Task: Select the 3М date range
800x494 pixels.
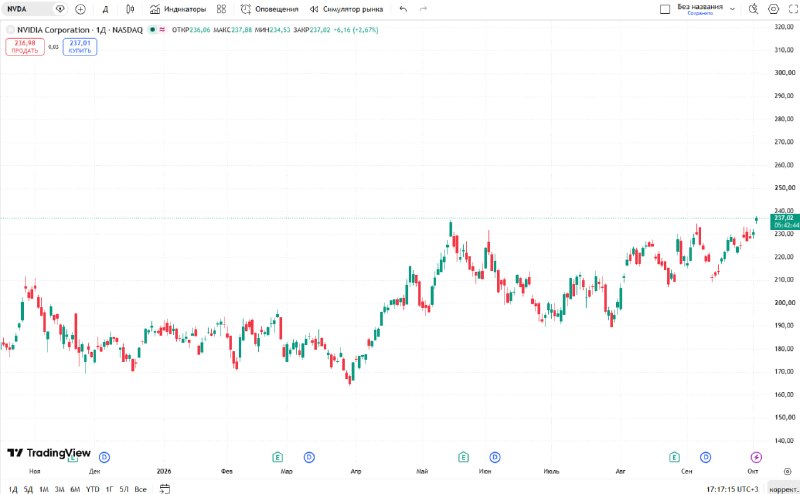Action: tap(60, 489)
